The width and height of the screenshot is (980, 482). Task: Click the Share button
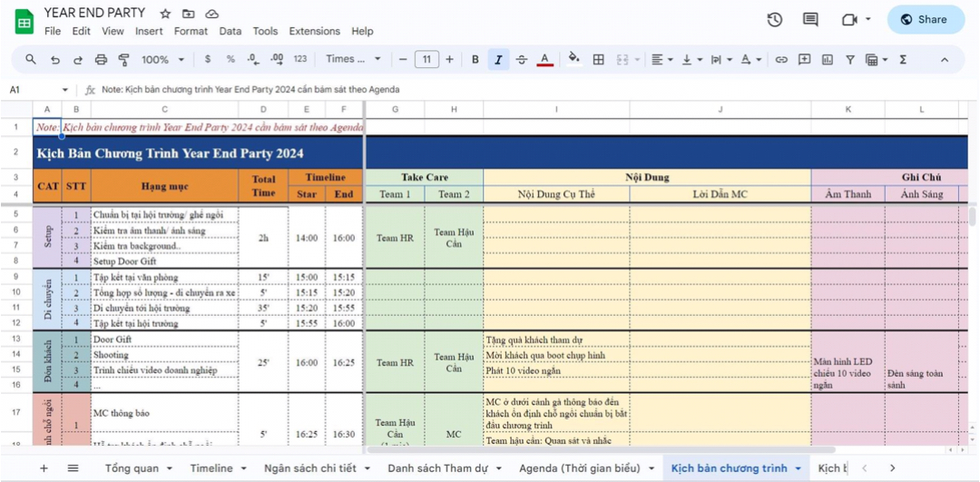926,19
